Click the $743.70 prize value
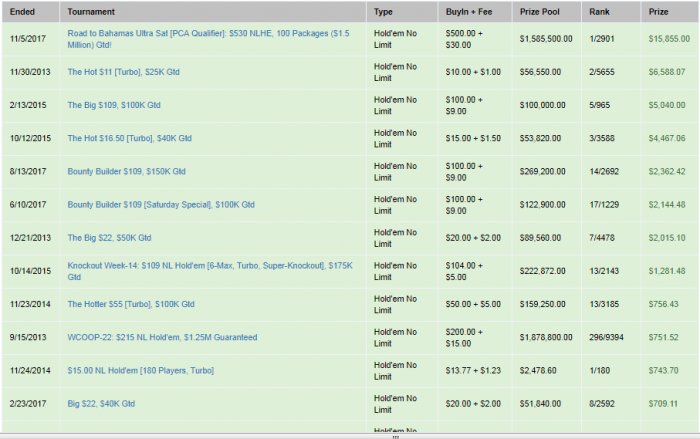Viewport: 700px width, 439px height. (663, 370)
